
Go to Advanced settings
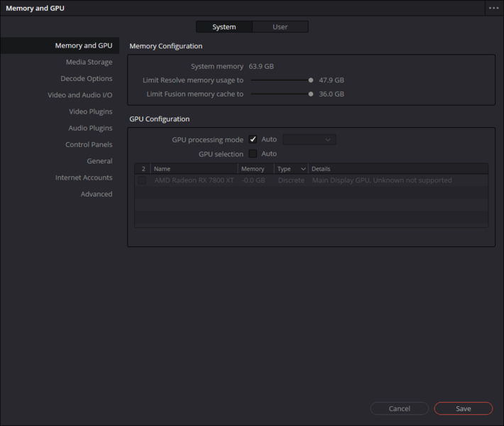coord(96,194)
